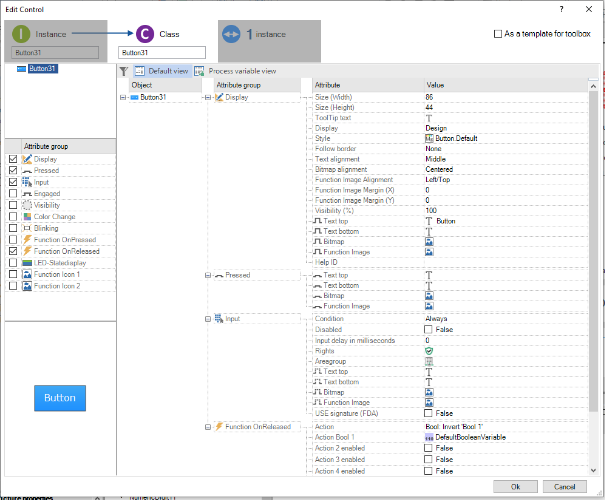Select Button31 in the left tree
The height and width of the screenshot is (501, 605).
43,69
